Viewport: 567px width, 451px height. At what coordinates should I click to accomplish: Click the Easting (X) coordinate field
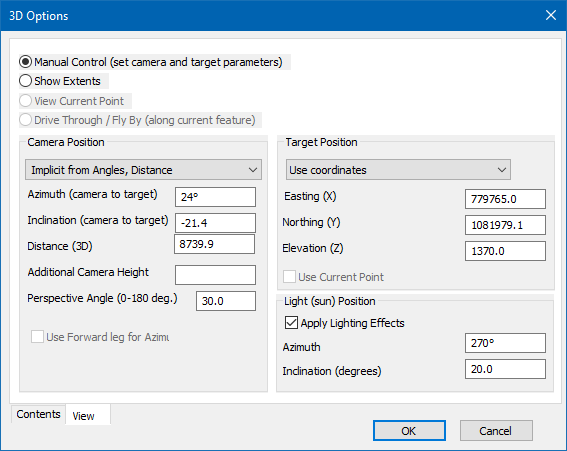pyautogui.click(x=505, y=199)
